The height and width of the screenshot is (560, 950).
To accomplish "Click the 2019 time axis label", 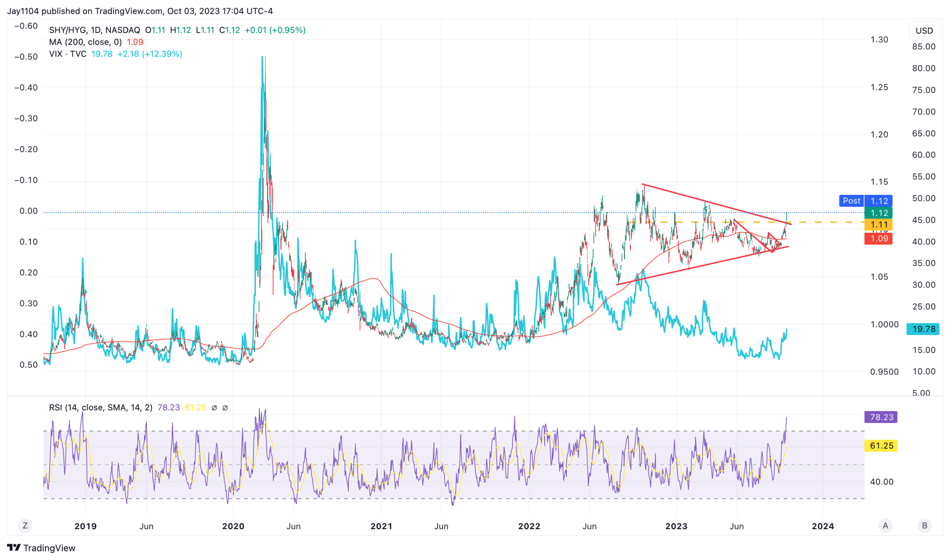I will (x=86, y=526).
